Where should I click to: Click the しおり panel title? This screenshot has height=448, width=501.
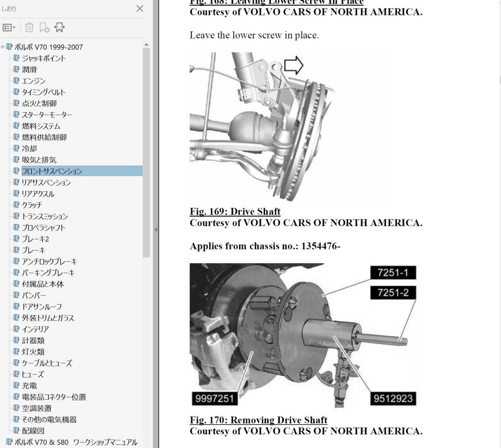pyautogui.click(x=9, y=8)
